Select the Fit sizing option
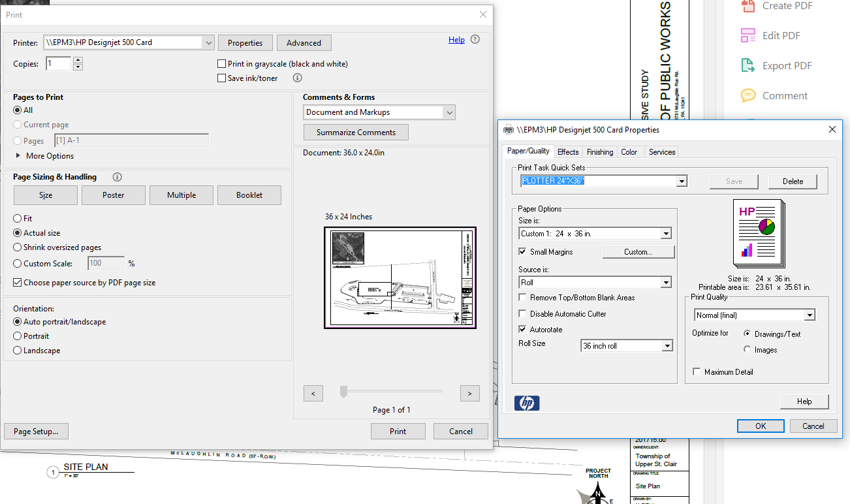The width and height of the screenshot is (850, 504). click(x=18, y=219)
